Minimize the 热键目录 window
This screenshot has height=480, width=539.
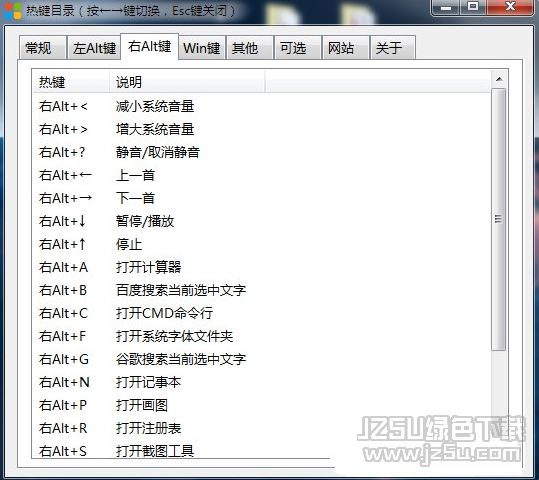[x=446, y=8]
